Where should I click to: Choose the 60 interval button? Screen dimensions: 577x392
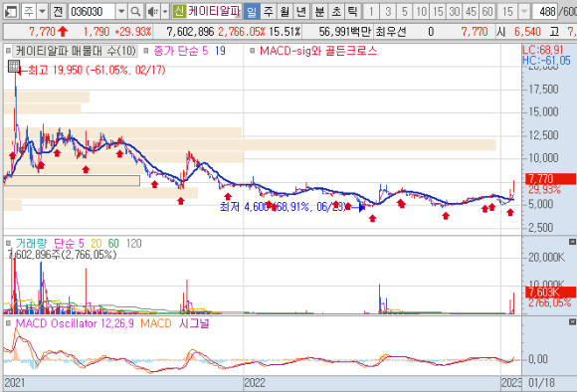point(487,12)
